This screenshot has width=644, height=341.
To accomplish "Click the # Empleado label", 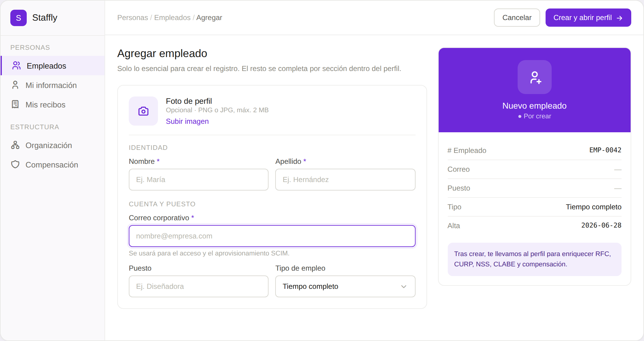I will pos(467,150).
